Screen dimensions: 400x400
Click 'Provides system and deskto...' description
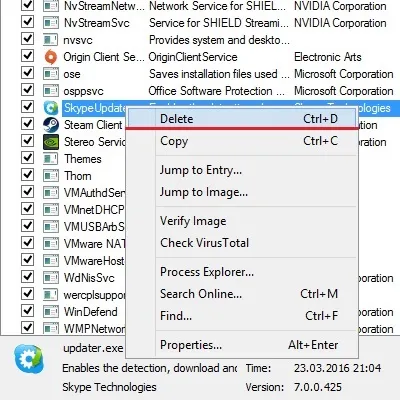click(219, 40)
